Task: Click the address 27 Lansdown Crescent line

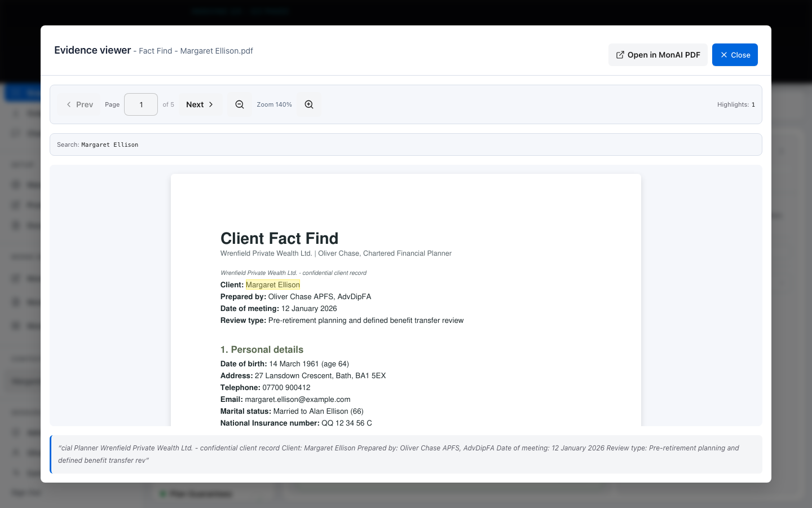Action: 303,376
